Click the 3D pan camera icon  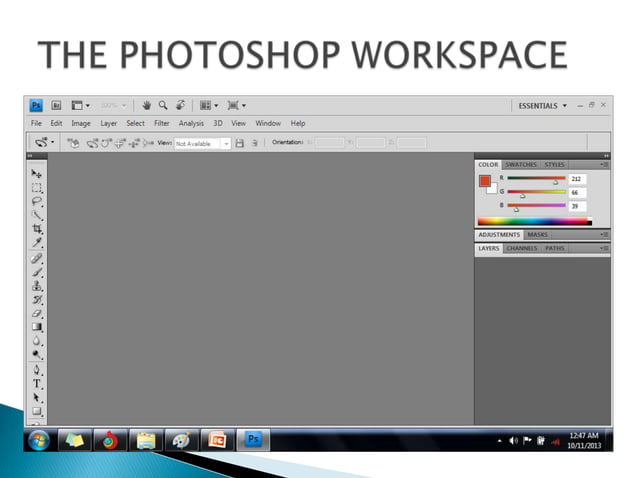[120, 143]
